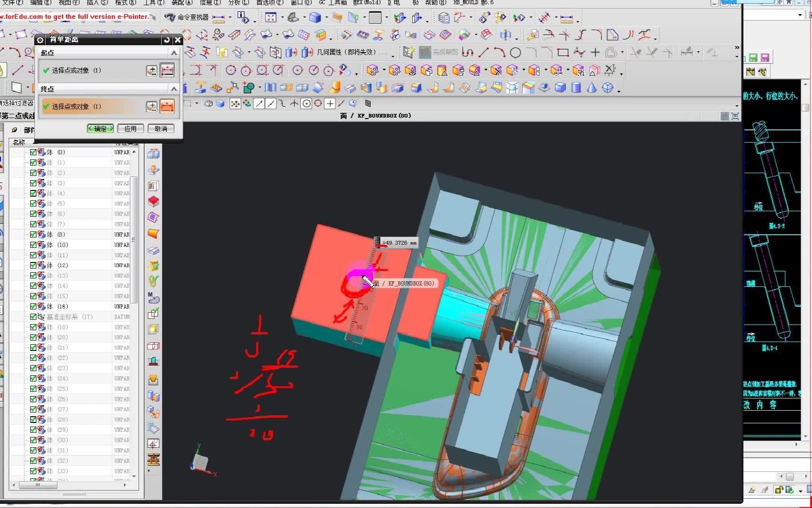Uncheck the 体 (12) checkbox
The height and width of the screenshot is (508, 812).
(33, 265)
